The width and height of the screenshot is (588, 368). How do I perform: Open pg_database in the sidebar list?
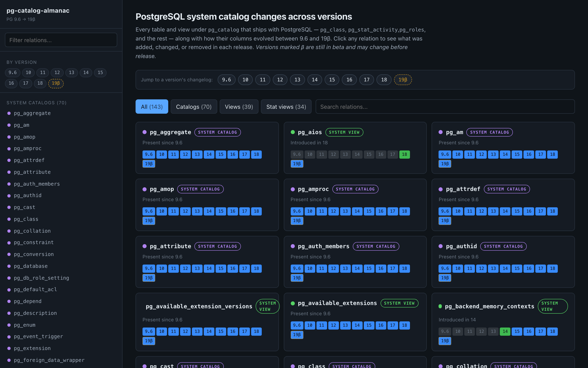pyautogui.click(x=31, y=266)
